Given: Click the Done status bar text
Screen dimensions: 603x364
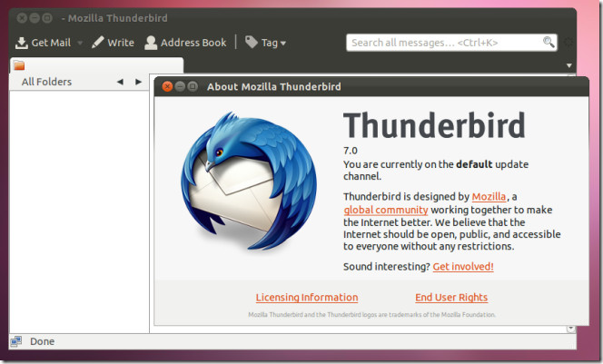Looking at the screenshot, I should (x=43, y=341).
